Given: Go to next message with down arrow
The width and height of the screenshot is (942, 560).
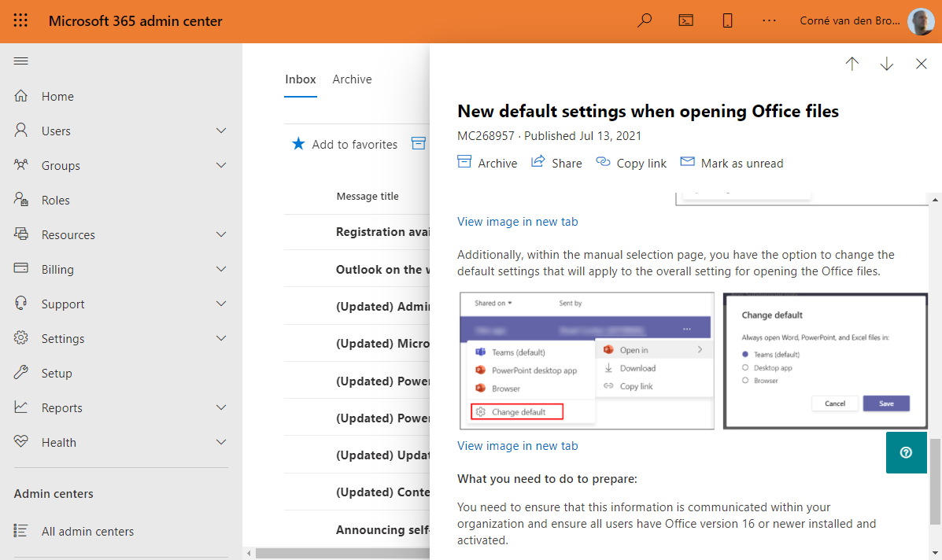Looking at the screenshot, I should [x=887, y=64].
